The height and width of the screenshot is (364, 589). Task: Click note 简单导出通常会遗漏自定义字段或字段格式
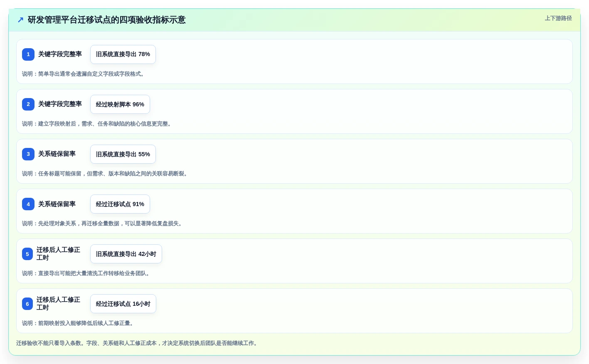pos(83,74)
